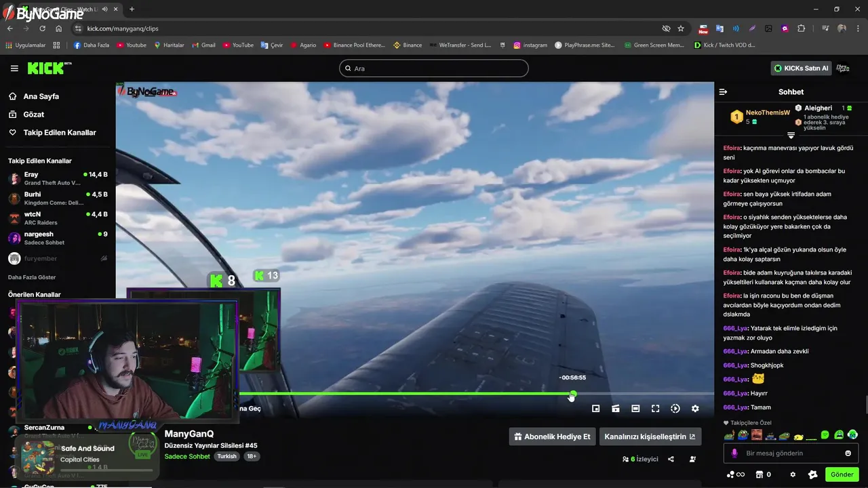Open the Binance bookmark
This screenshot has width=868, height=488.
click(x=407, y=45)
